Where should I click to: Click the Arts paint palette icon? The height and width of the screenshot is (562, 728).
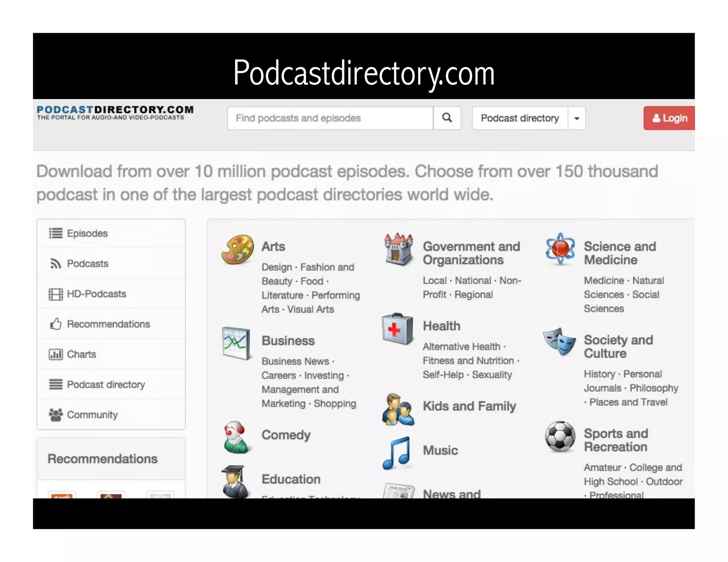[237, 249]
